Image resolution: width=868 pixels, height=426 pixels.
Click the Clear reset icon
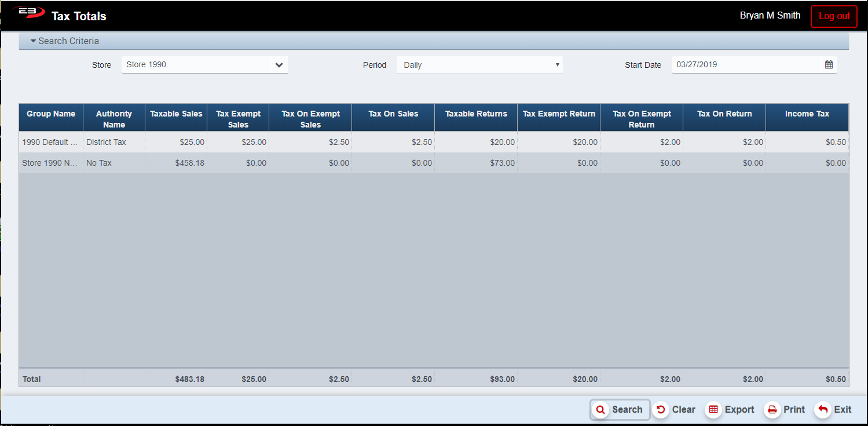point(661,410)
